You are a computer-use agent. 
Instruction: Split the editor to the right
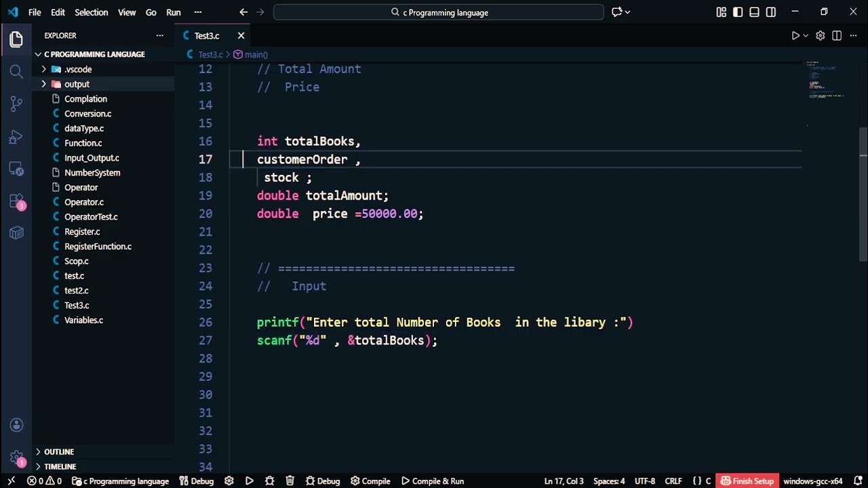click(837, 35)
